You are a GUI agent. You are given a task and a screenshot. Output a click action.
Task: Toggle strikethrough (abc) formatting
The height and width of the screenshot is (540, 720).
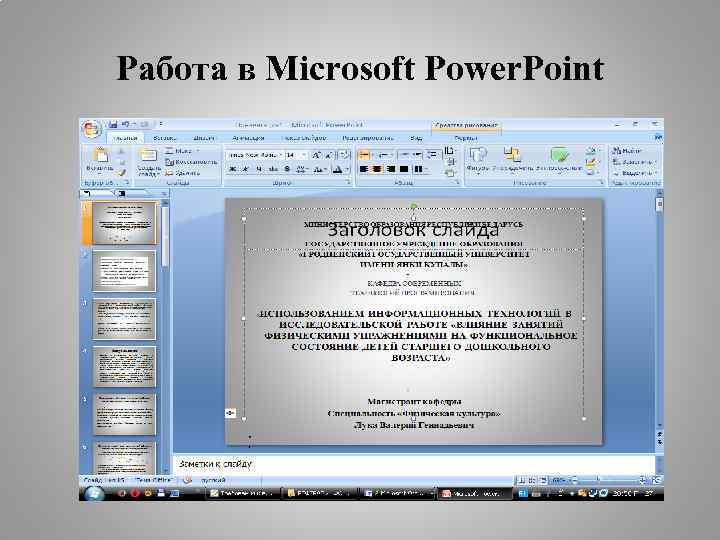[x=273, y=169]
